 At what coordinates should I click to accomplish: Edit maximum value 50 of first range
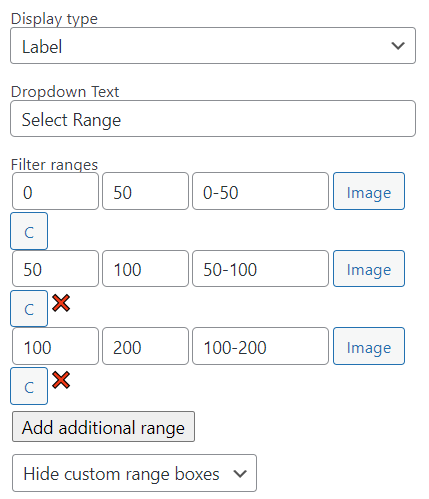click(145, 191)
